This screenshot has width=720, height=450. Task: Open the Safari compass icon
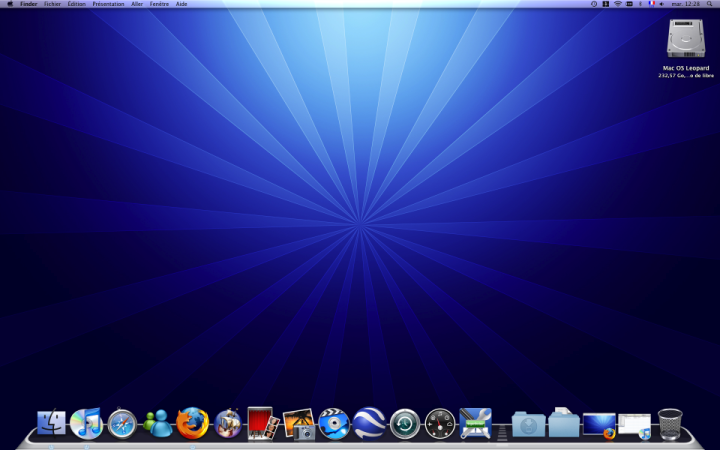[121, 423]
